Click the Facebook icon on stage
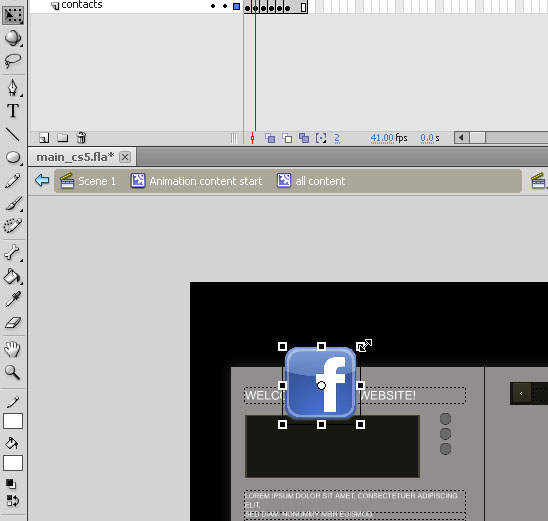This screenshot has width=548, height=521. click(321, 383)
